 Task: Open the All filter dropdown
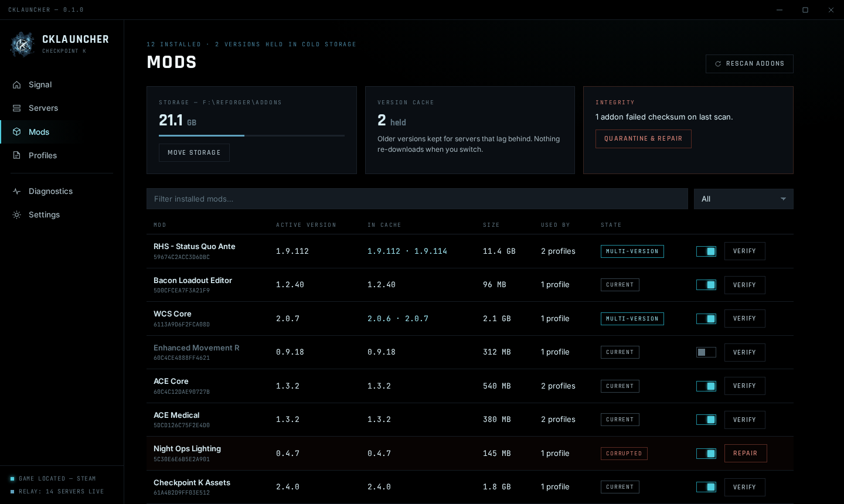click(744, 199)
